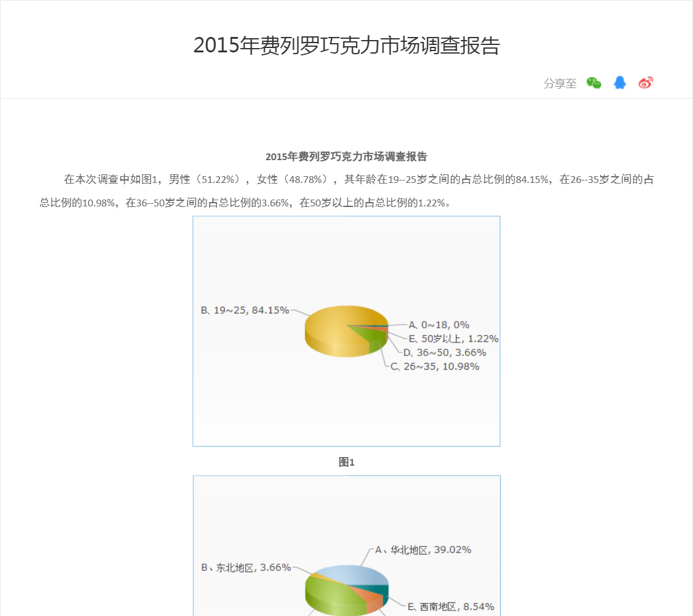The image size is (693, 616).
Task: Share the report to QQ
Action: (x=620, y=83)
